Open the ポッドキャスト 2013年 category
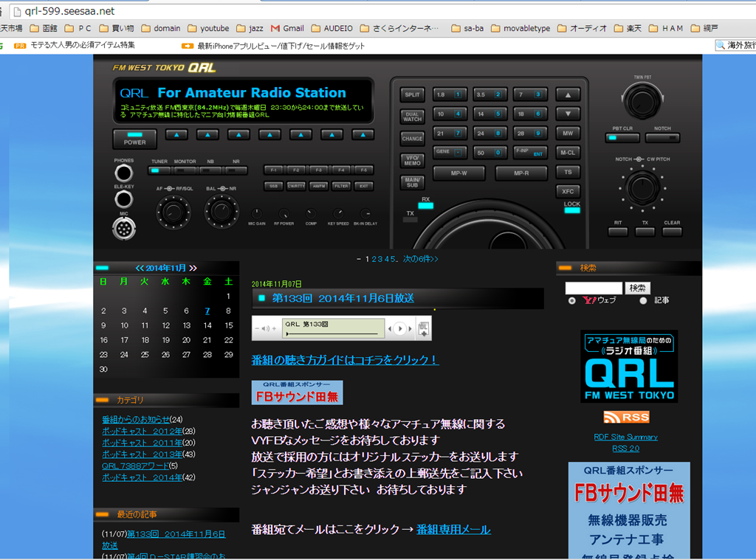The image size is (756, 560). [142, 454]
